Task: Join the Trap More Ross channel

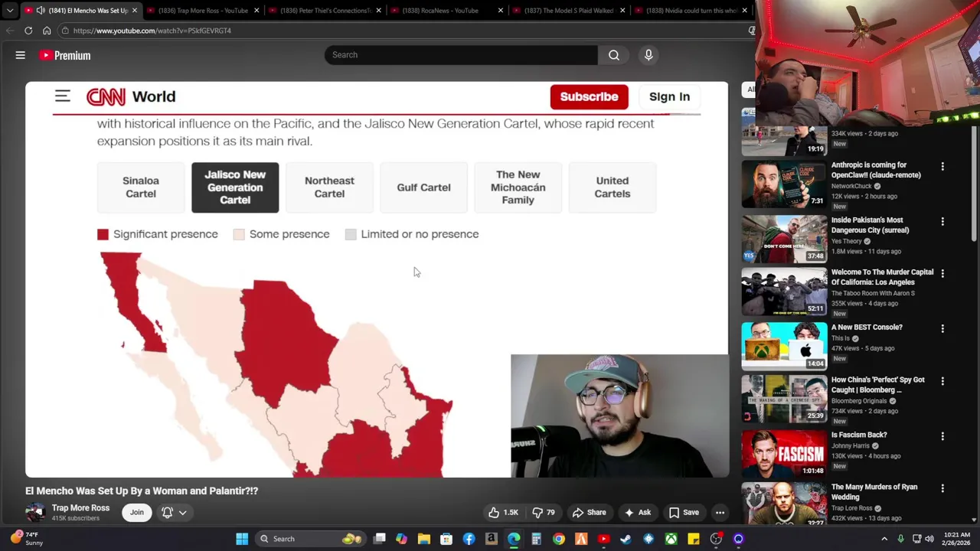Action: 136,513
